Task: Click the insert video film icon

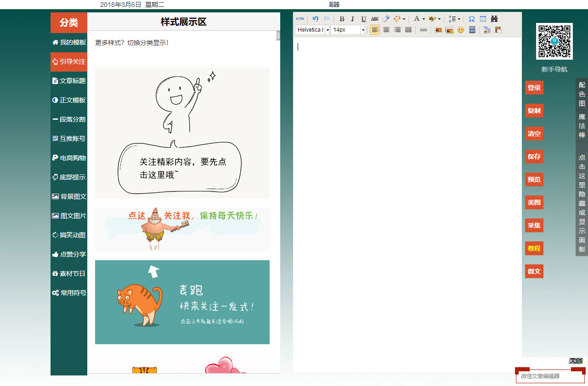Action: [x=472, y=29]
